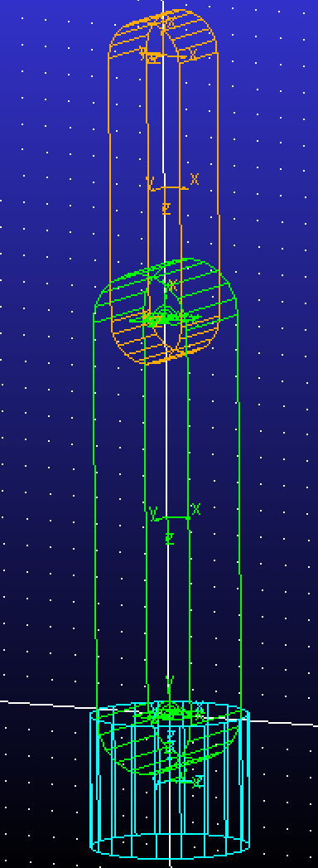Select the green wireframe capsule link
Screen dimensions: 318x868
click(167, 517)
